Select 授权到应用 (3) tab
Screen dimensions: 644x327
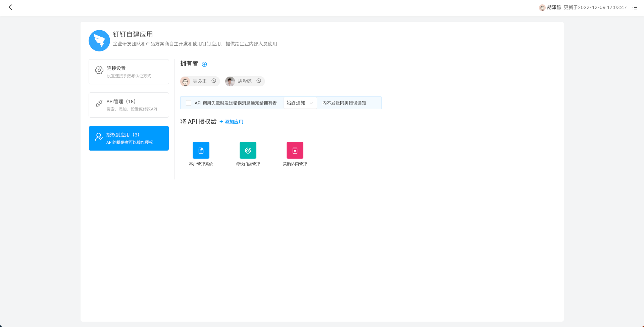tap(129, 138)
